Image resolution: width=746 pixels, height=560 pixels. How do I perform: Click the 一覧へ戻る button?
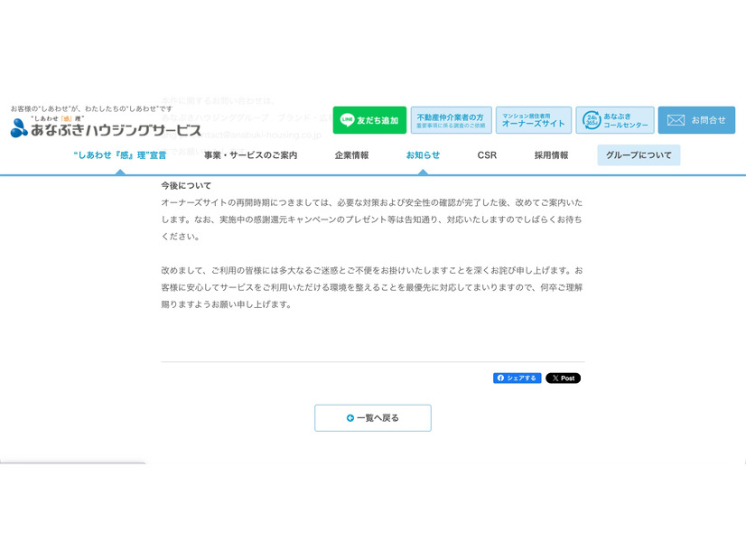[373, 417]
